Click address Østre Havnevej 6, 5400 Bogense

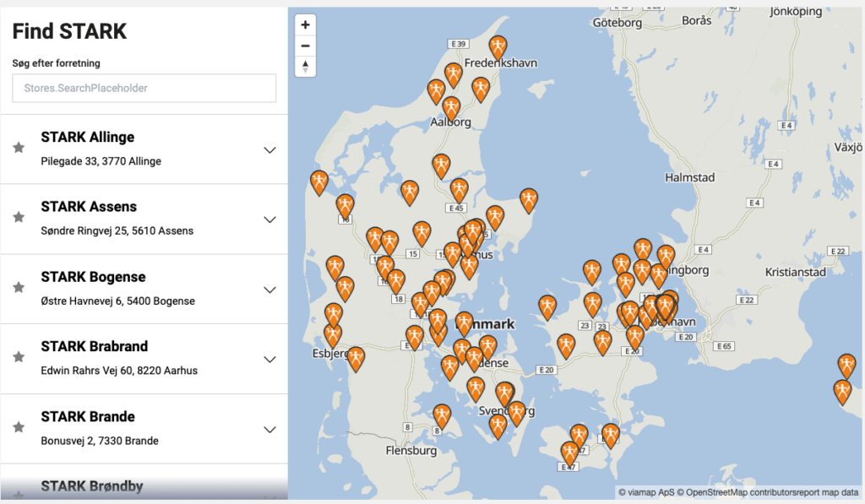(x=118, y=301)
